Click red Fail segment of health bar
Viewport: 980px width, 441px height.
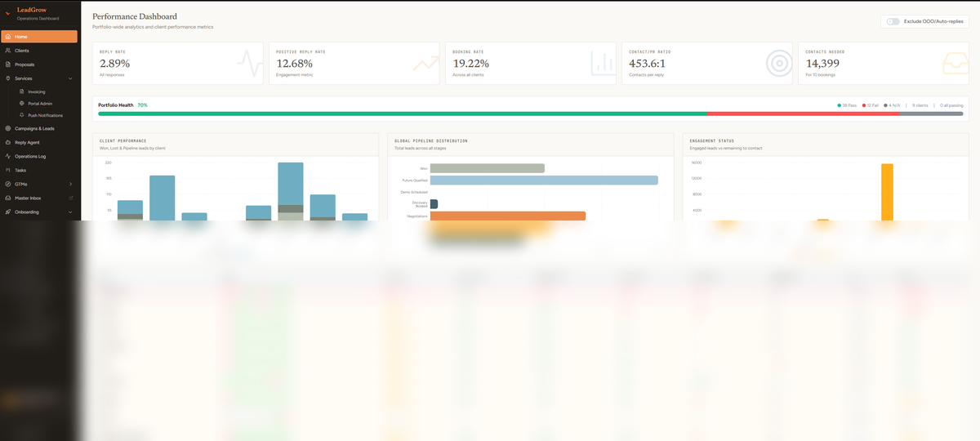click(x=802, y=114)
